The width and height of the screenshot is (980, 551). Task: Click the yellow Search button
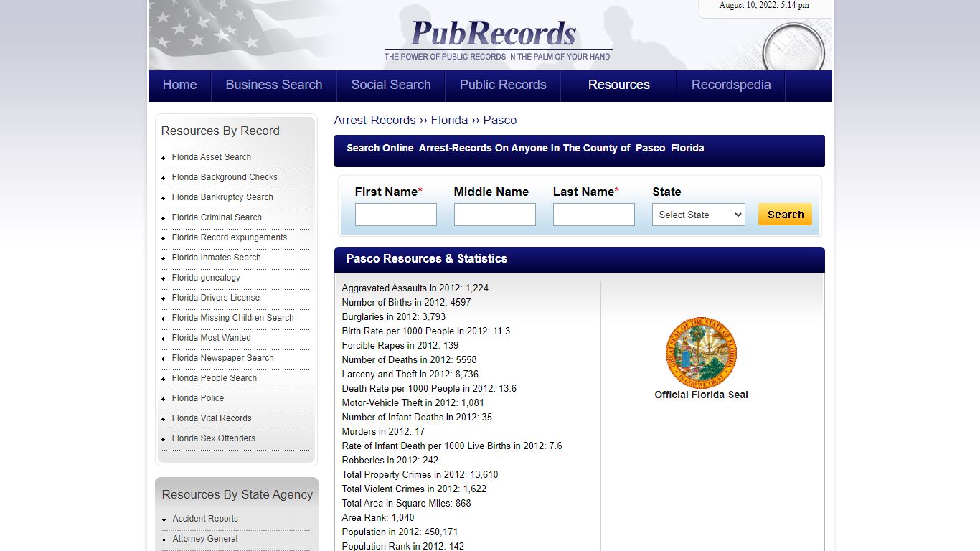pyautogui.click(x=786, y=215)
